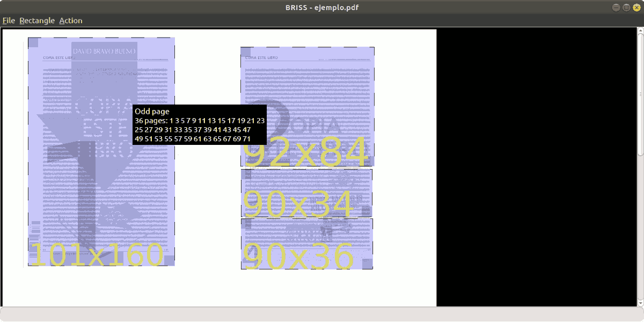The image size is (644, 322).
Task: Click top-left handle of 90x36 crop rectangle
Action: 246,223
